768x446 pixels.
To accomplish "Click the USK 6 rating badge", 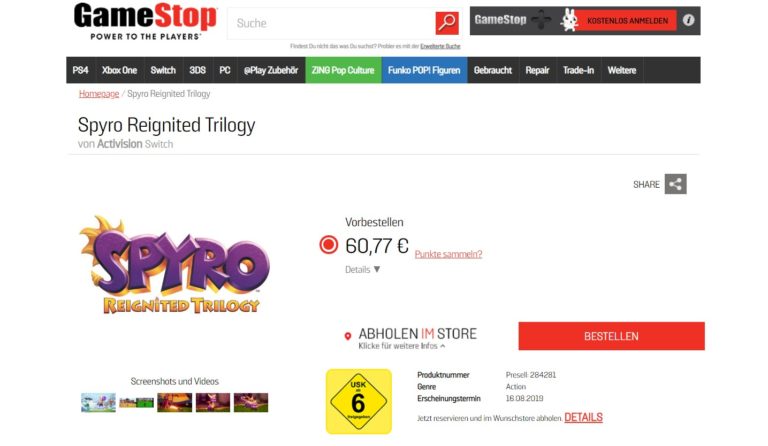I will pyautogui.click(x=359, y=401).
